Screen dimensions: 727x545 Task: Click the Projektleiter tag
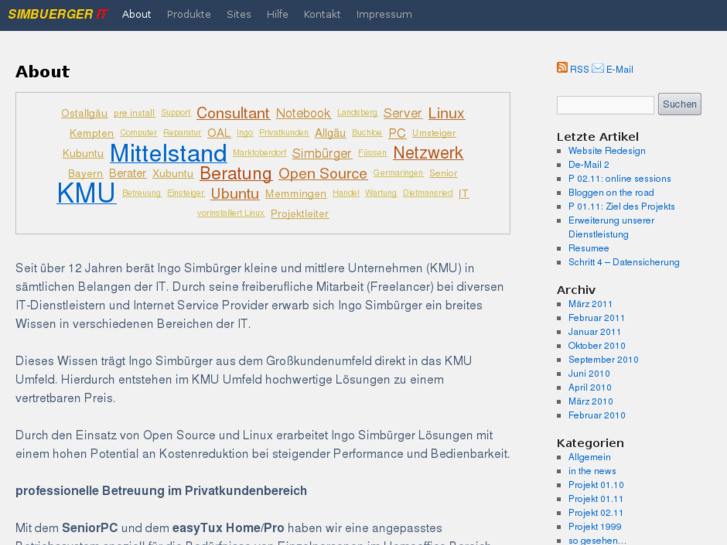[300, 214]
